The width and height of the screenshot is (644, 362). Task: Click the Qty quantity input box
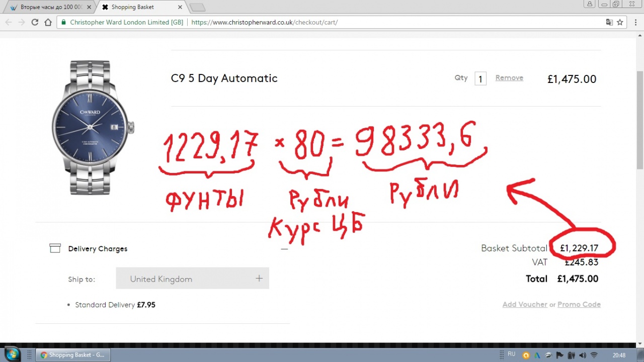tap(480, 79)
